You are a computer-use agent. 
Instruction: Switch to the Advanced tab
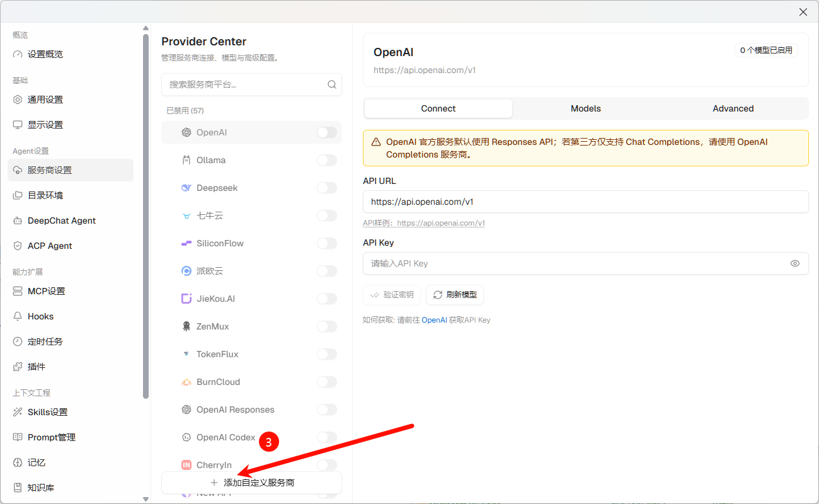click(x=733, y=108)
